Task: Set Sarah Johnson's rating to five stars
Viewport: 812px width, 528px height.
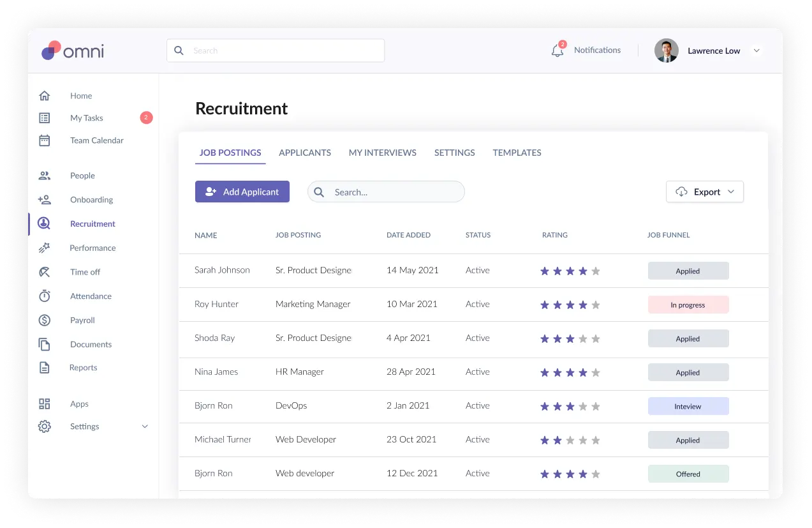Action: tap(596, 271)
